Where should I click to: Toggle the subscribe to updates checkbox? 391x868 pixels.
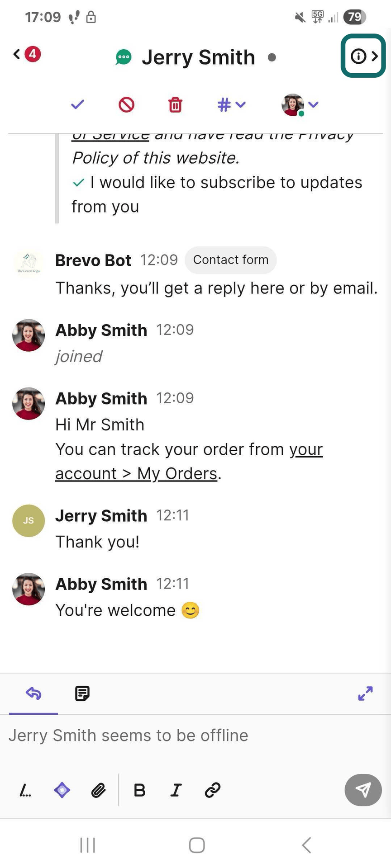pos(78,183)
